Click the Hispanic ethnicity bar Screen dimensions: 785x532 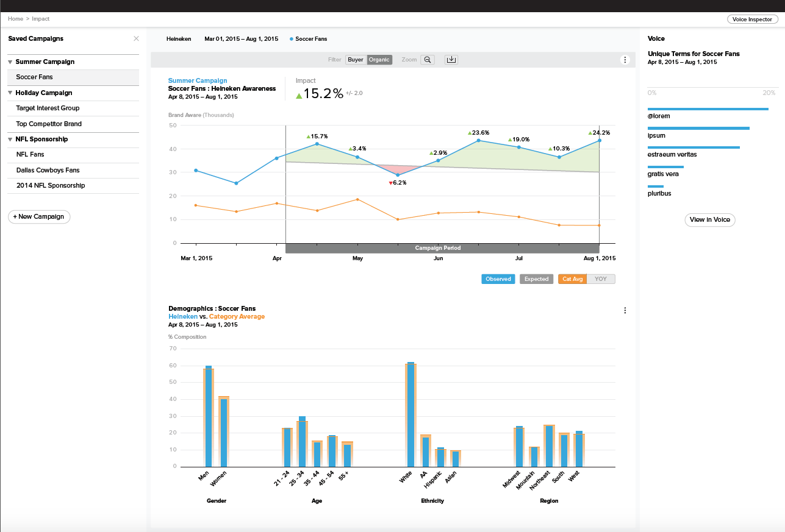[x=440, y=457]
